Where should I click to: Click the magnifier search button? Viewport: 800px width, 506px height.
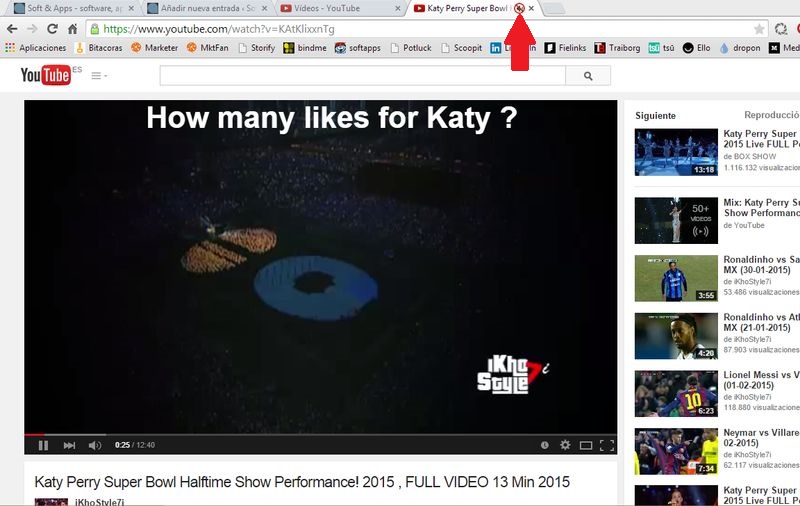(x=588, y=75)
